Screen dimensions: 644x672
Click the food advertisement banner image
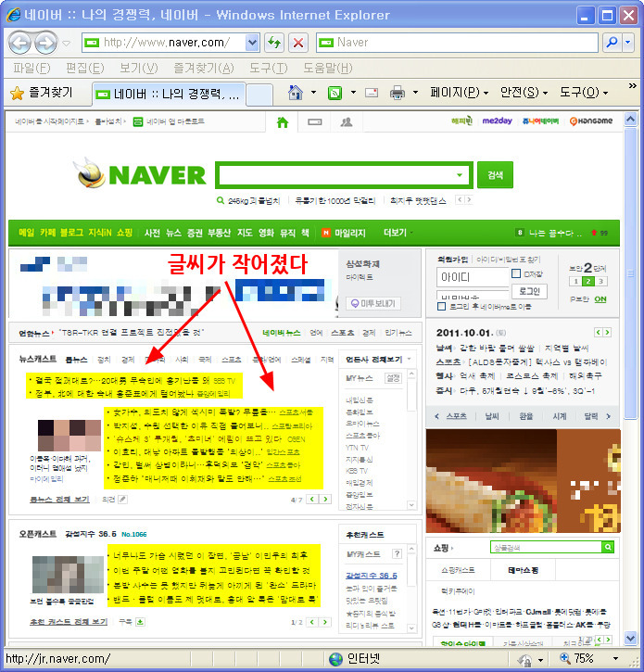(524, 481)
